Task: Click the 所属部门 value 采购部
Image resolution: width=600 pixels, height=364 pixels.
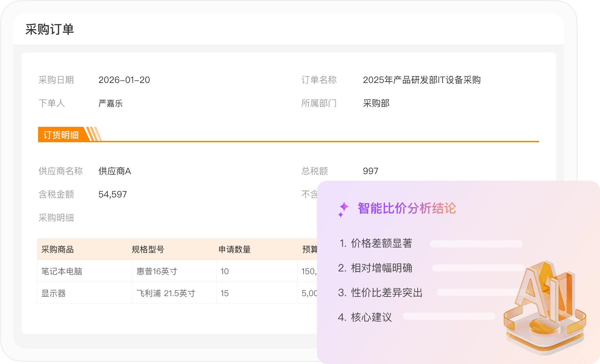Action: tap(376, 103)
